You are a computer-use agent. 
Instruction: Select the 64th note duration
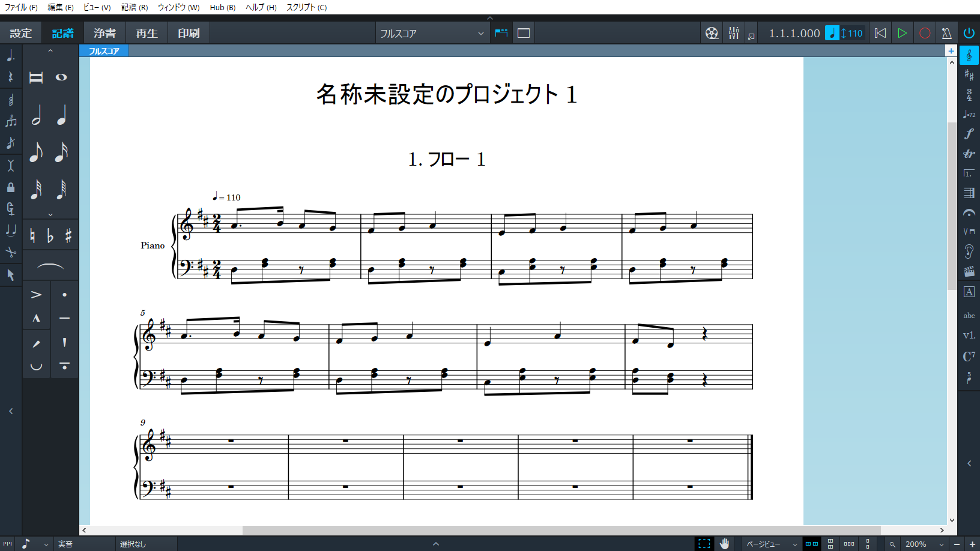pos(61,189)
